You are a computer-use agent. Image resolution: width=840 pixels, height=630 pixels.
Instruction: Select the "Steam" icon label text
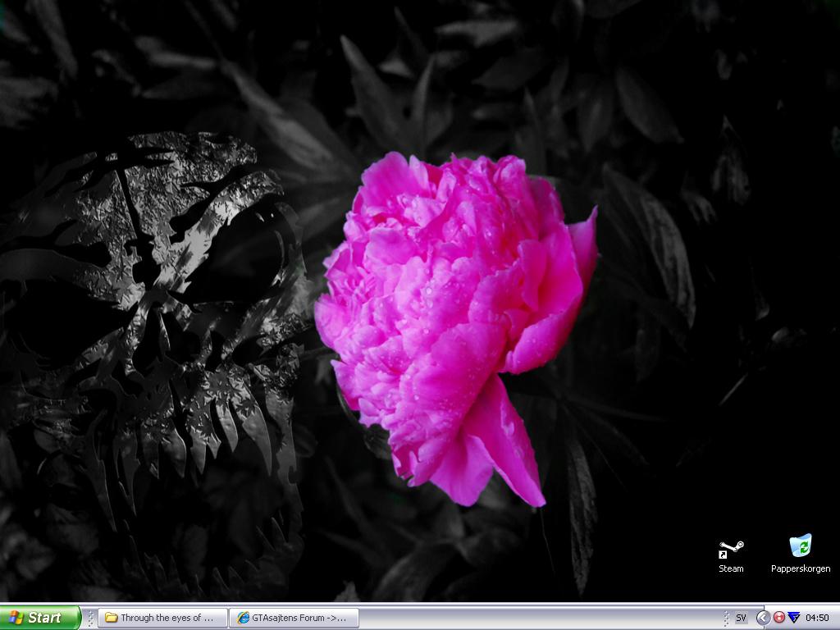pyautogui.click(x=731, y=568)
